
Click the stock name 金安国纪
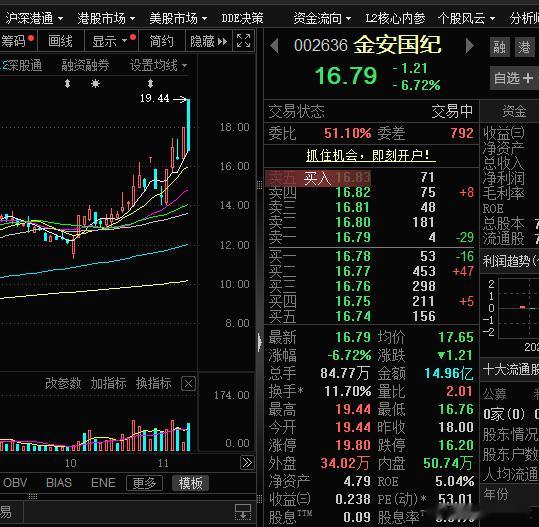coord(397,44)
